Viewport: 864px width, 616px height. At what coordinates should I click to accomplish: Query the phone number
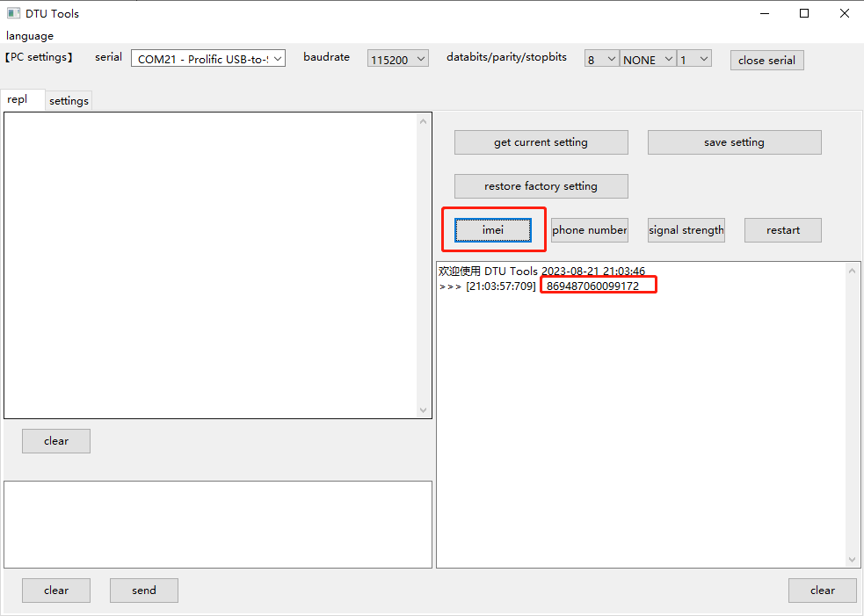[589, 229]
